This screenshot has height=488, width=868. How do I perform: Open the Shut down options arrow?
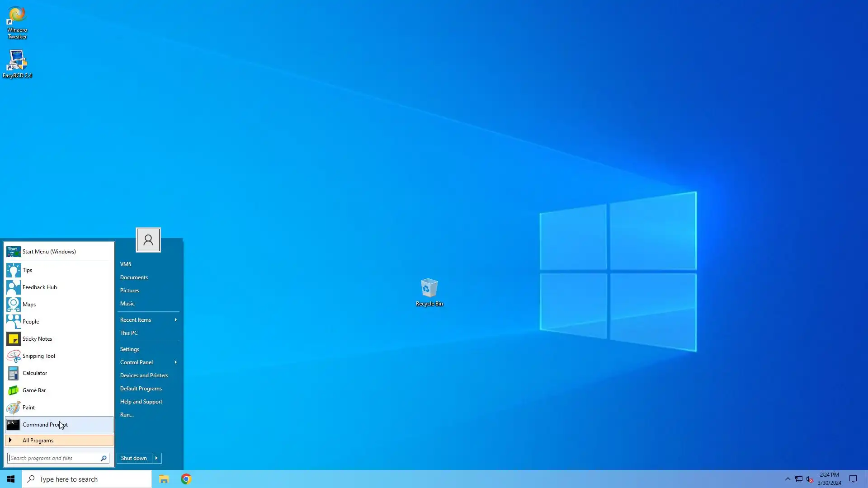[x=156, y=458]
